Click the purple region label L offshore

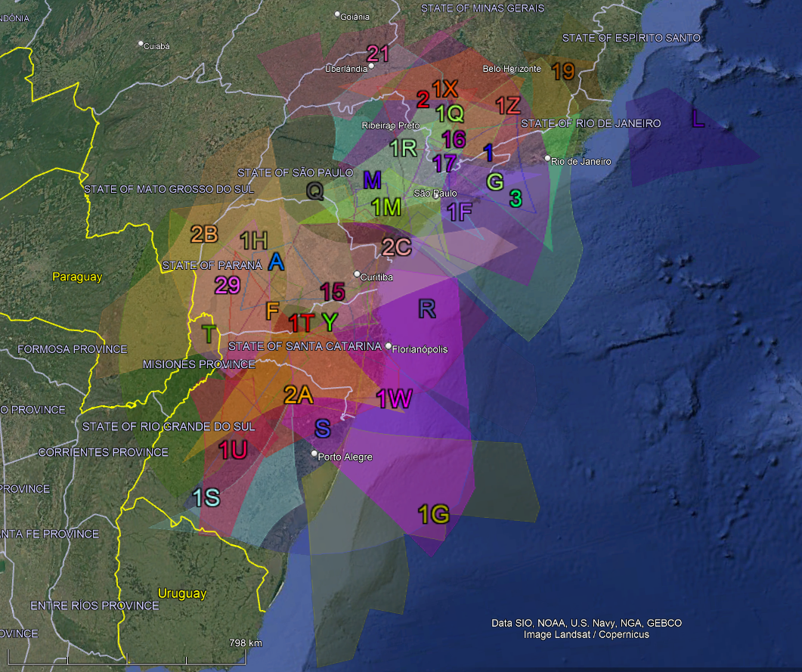tap(698, 119)
